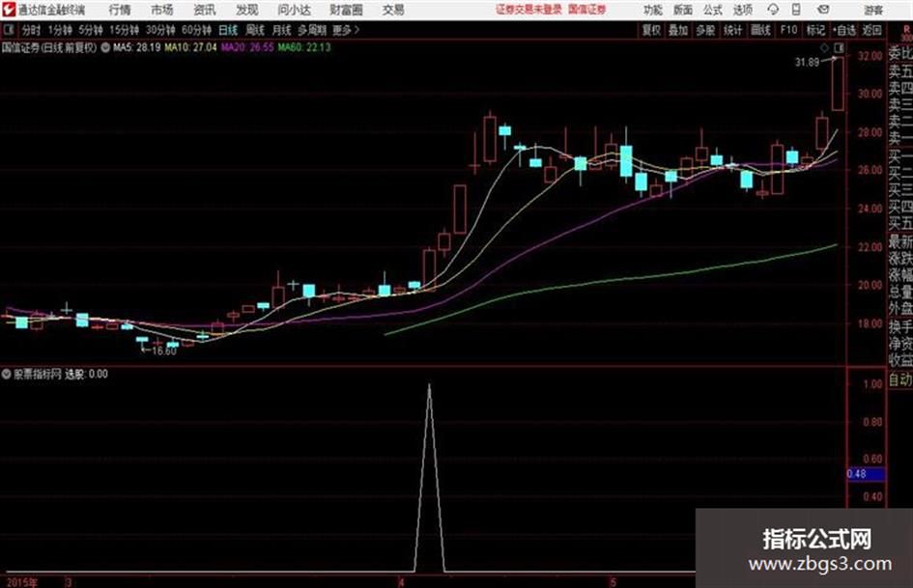Viewport: 913px width, 588px height.
Task: Click the MA20: 26.55 indicator label
Action: pyautogui.click(x=247, y=47)
